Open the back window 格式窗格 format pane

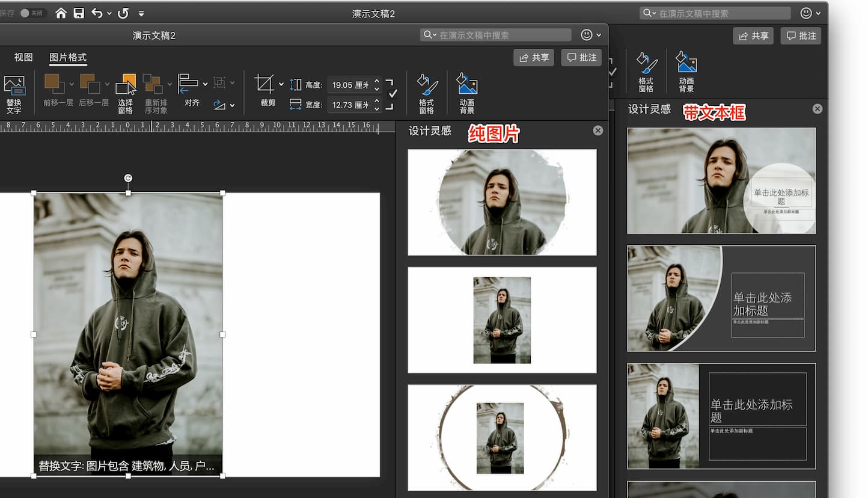(646, 72)
